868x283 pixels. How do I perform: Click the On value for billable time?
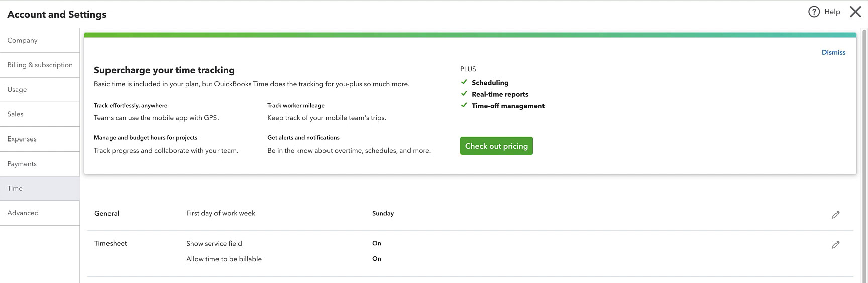(377, 259)
